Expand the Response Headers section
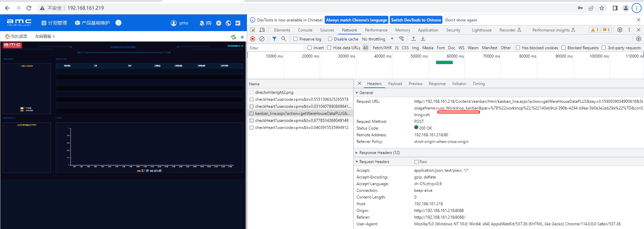The height and width of the screenshot is (229, 644). tap(379, 153)
